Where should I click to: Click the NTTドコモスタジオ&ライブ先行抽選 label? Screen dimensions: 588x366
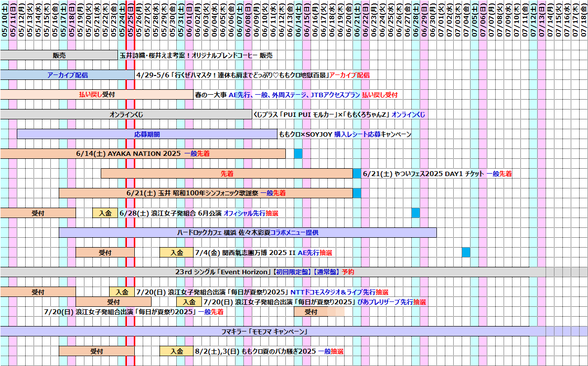263,292
